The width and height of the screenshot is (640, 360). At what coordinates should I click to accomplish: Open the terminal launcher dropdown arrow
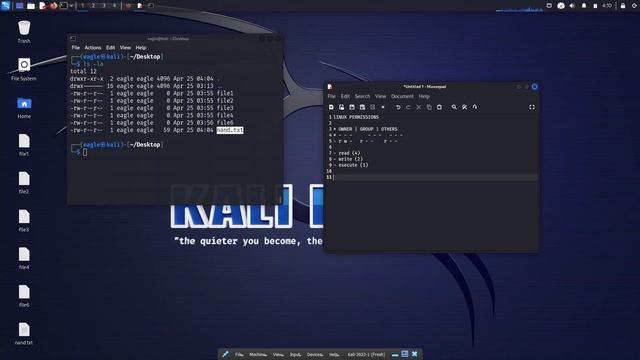tap(71, 6)
